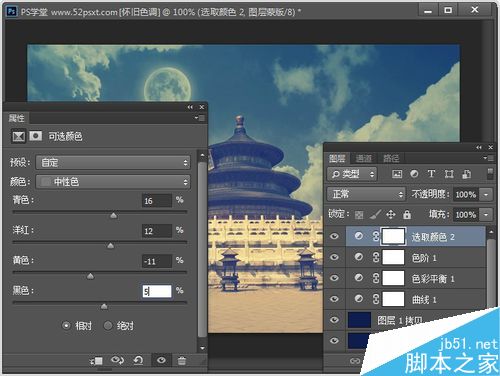The height and width of the screenshot is (376, 500).
Task: Reset adjustment to defaults icon
Action: pyautogui.click(x=138, y=360)
